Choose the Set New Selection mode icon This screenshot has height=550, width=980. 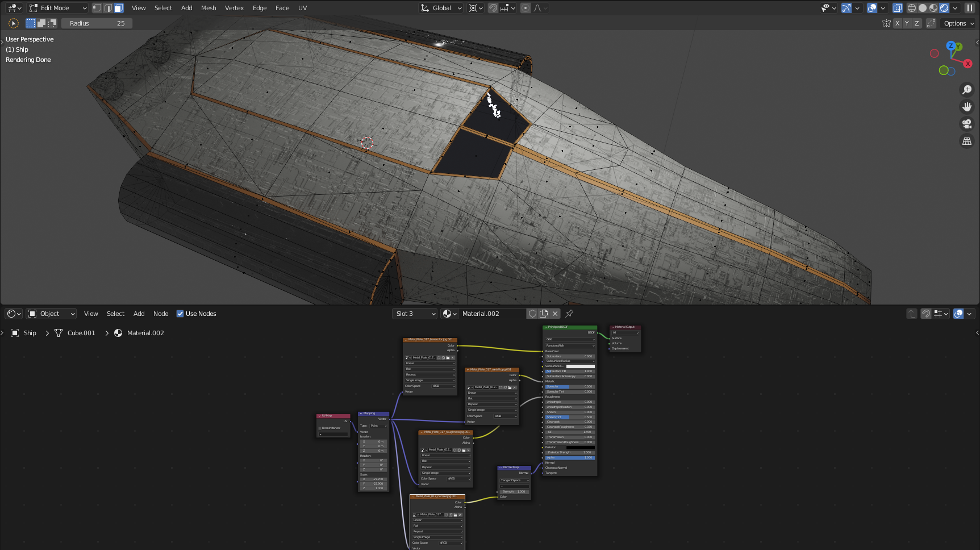tap(31, 23)
